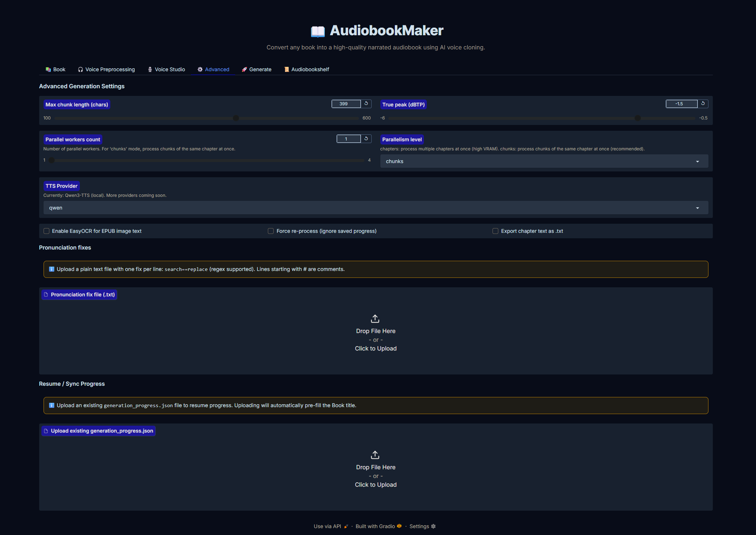Switch to the Book tab

point(56,69)
